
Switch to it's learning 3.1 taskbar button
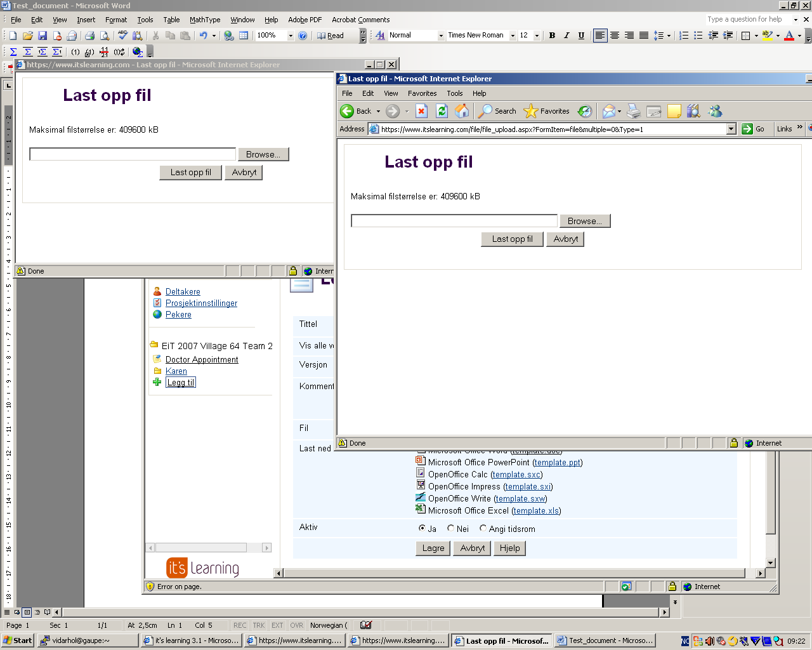(192, 640)
